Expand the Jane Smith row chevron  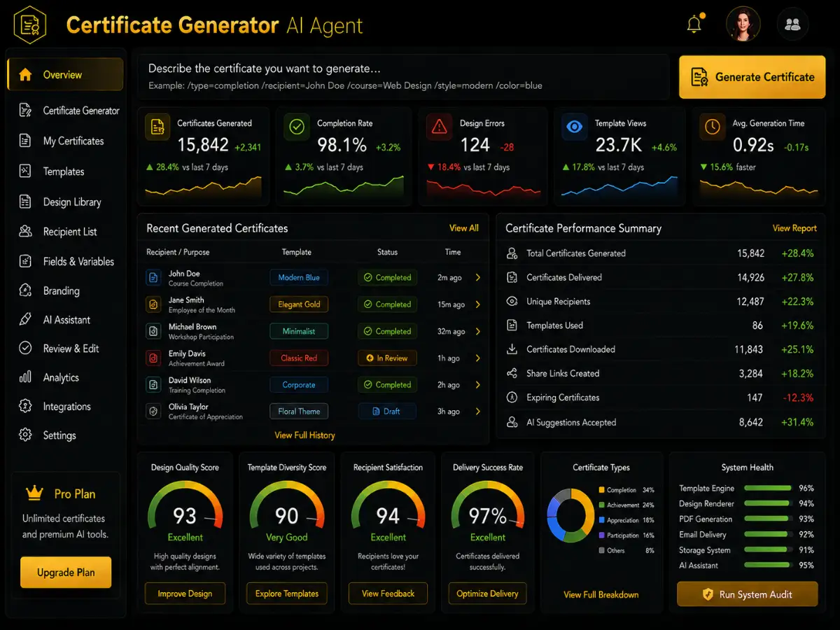478,304
